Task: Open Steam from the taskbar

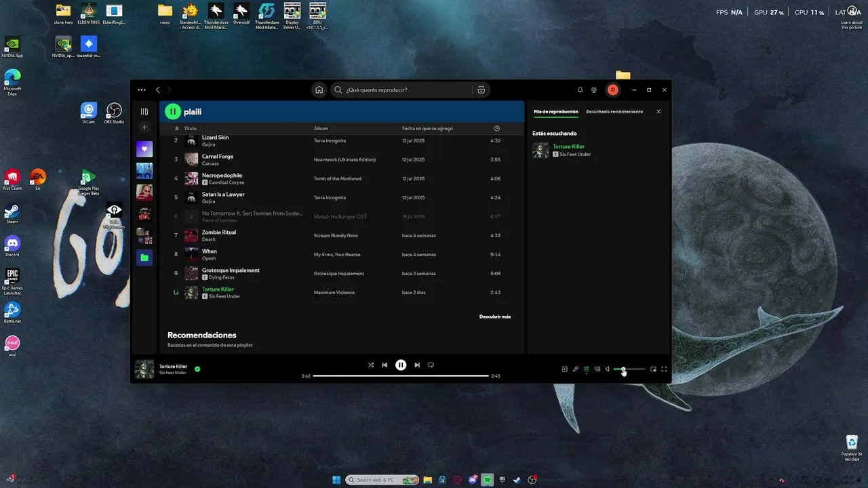Action: [x=517, y=480]
